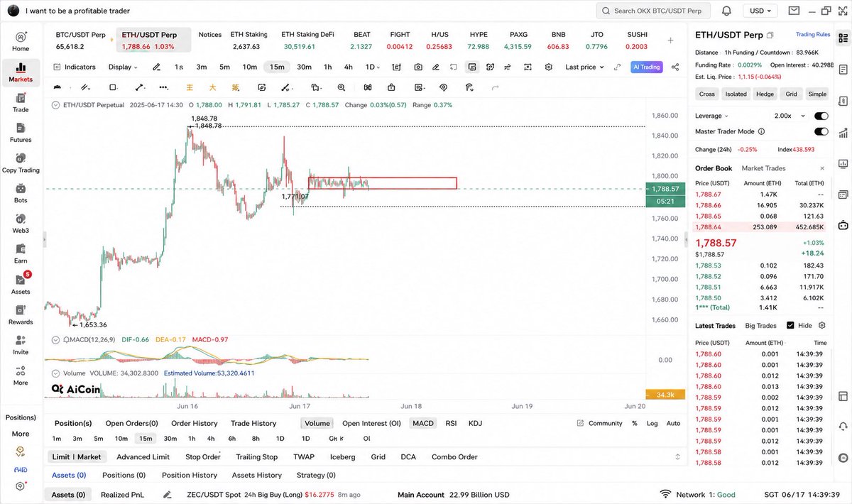The image size is (852, 504).
Task: Toggle Auto scale on chart
Action: click(673, 423)
